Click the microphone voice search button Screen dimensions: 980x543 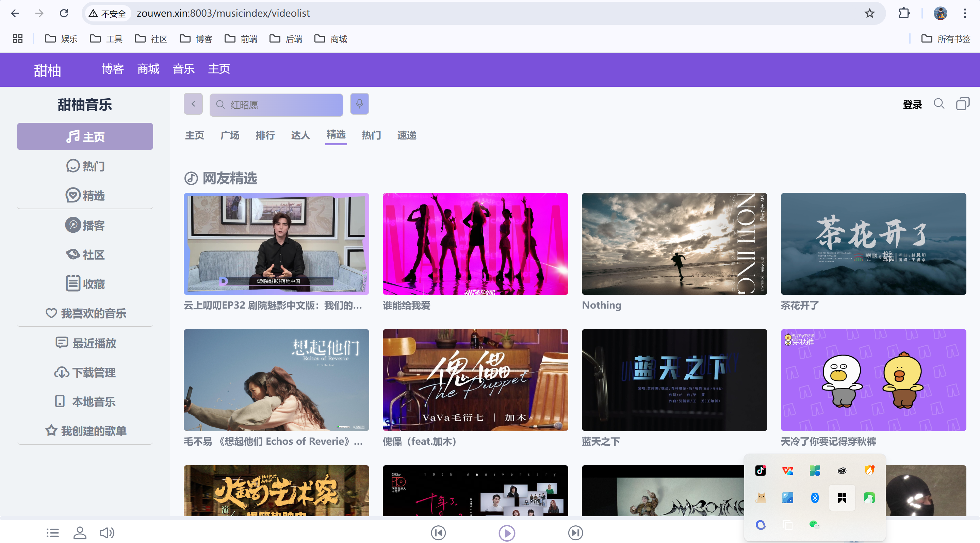point(360,104)
